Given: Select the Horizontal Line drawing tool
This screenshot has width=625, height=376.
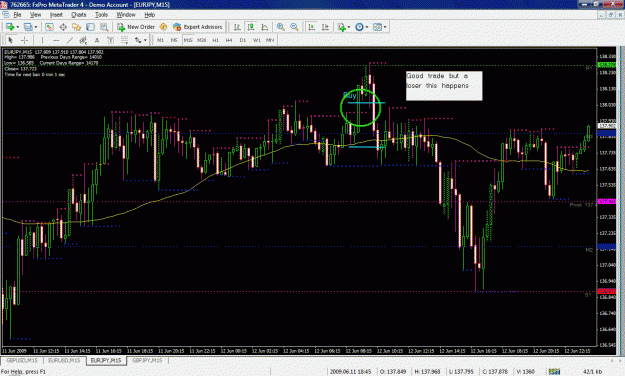Looking at the screenshot, I should (x=56, y=40).
